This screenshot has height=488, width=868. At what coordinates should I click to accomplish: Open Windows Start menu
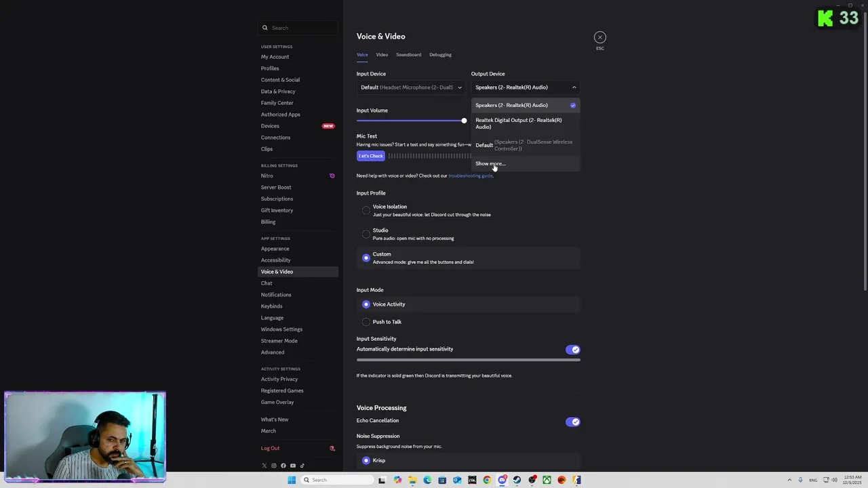[292, 480]
